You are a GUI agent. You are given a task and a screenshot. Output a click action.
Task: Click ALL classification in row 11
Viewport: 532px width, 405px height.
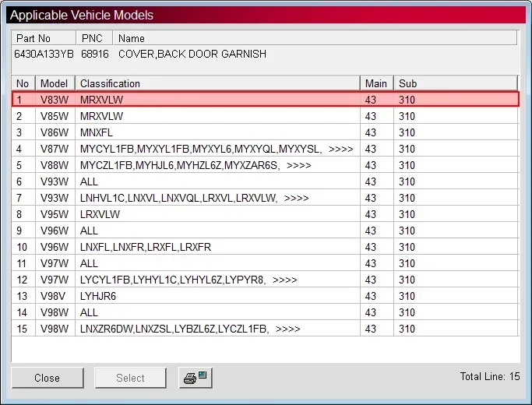pos(89,263)
